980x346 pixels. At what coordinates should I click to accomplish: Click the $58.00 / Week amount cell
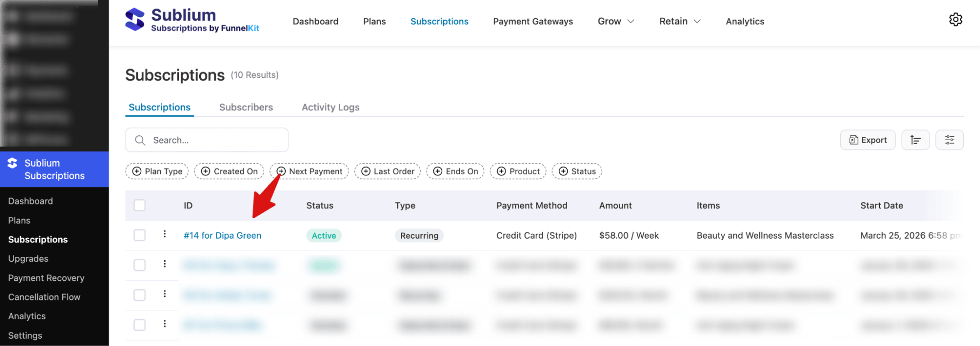click(628, 236)
